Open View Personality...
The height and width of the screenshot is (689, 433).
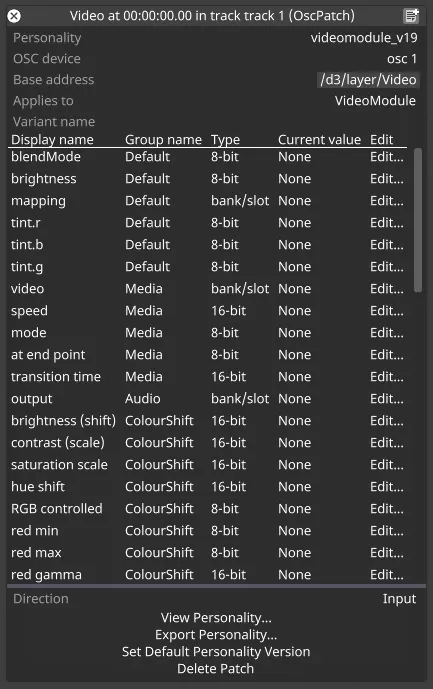(x=216, y=618)
